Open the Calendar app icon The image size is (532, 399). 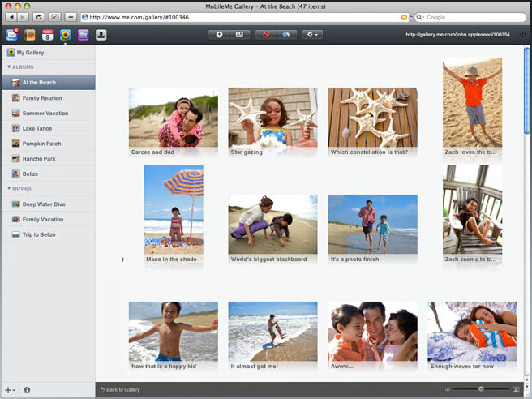pos(48,35)
